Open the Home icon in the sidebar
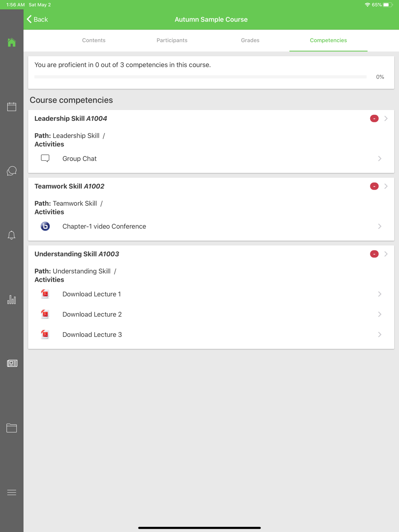399x532 pixels. (x=12, y=42)
